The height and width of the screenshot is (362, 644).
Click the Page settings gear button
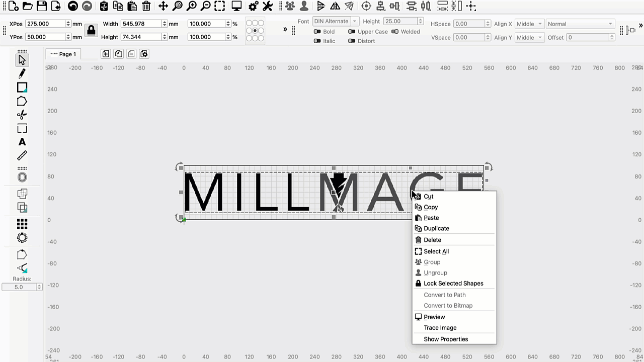(144, 54)
